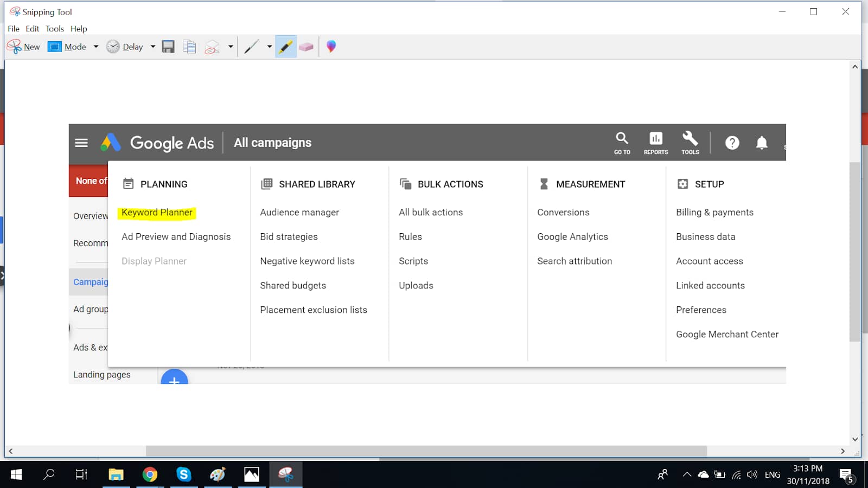Open Billing & payments
Image resolution: width=868 pixels, height=488 pixels.
tap(714, 213)
